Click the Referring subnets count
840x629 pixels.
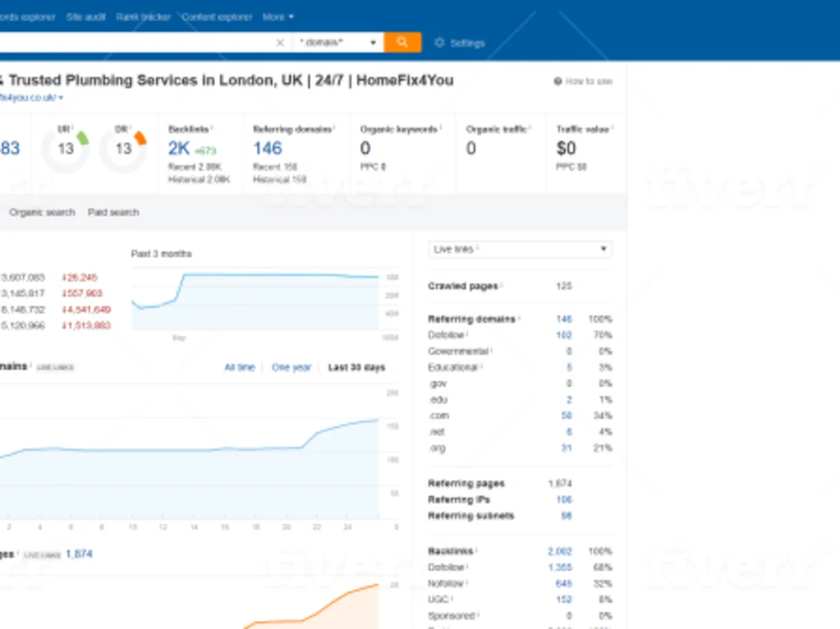(566, 516)
